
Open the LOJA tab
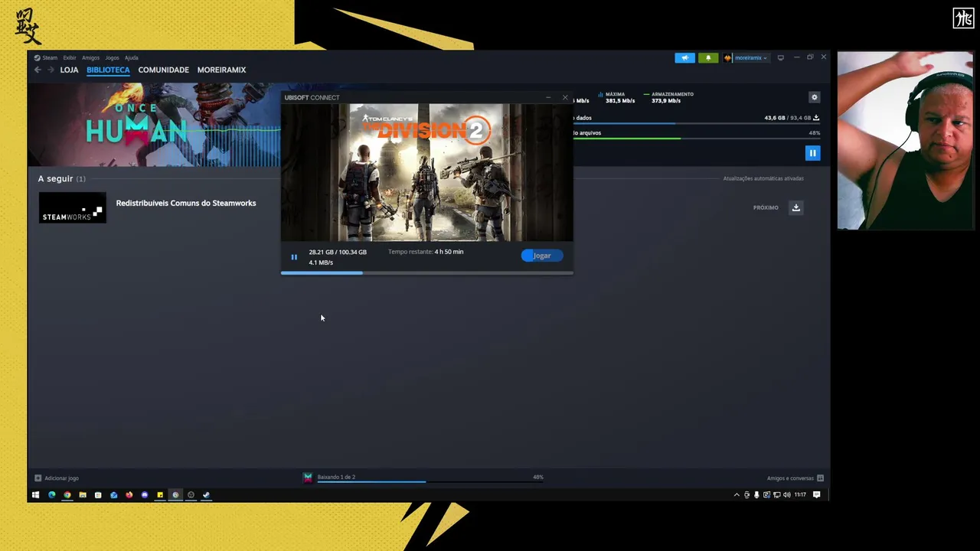(x=69, y=70)
